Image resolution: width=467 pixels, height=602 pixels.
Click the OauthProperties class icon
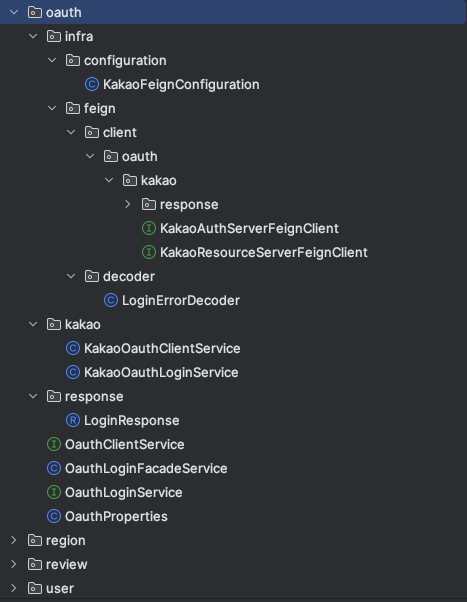54,516
